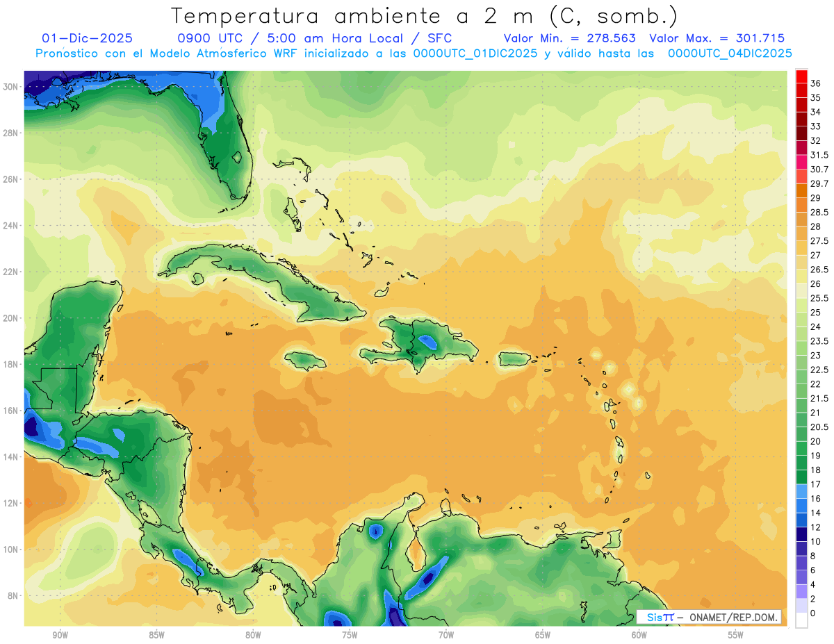This screenshot has height=644, width=834.
Task: Click the legend value 17
Action: [x=816, y=484]
